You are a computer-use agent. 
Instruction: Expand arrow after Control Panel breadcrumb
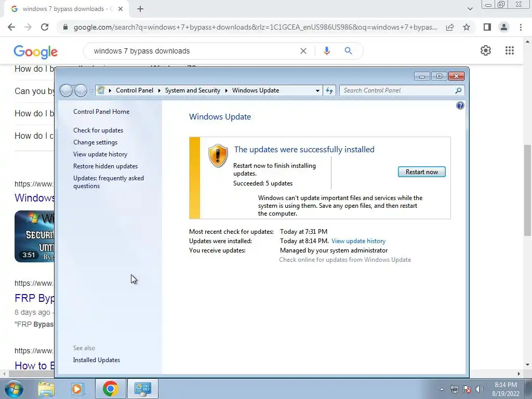point(159,90)
